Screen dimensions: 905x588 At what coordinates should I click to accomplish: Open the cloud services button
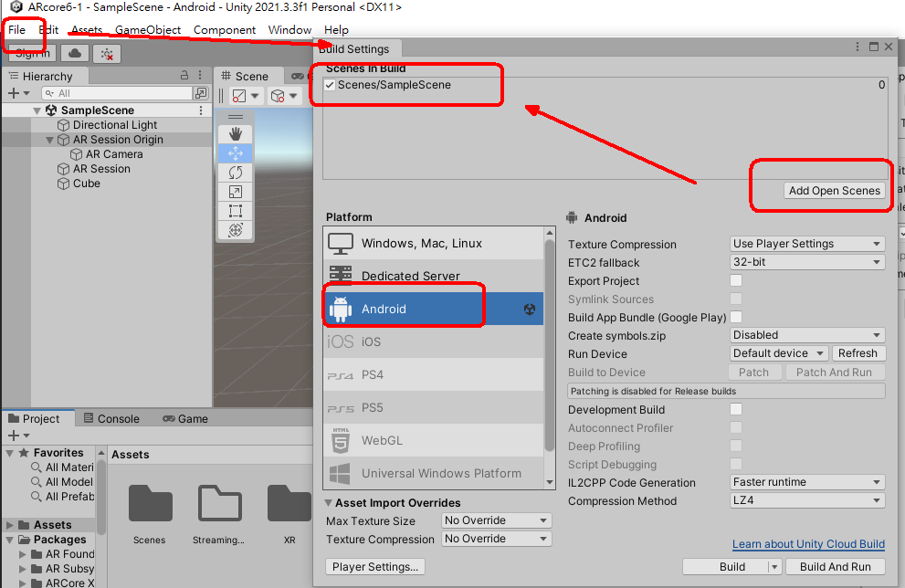pyautogui.click(x=75, y=54)
